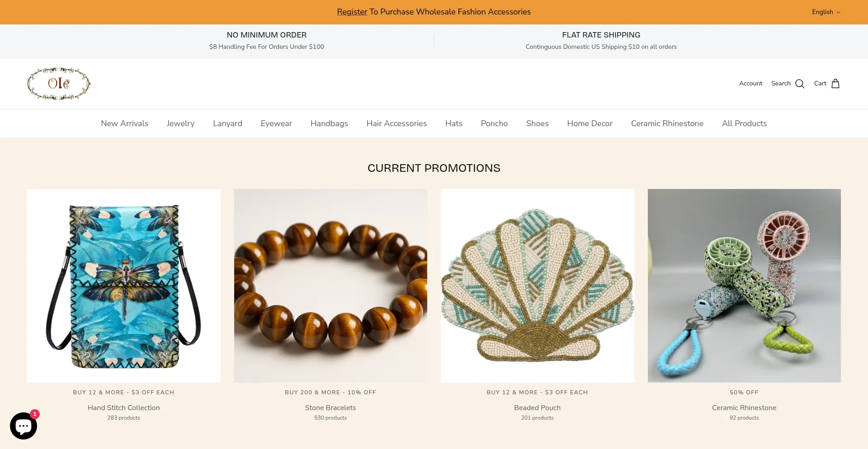Open dragonfly Hand Stitch bag image

(x=124, y=286)
